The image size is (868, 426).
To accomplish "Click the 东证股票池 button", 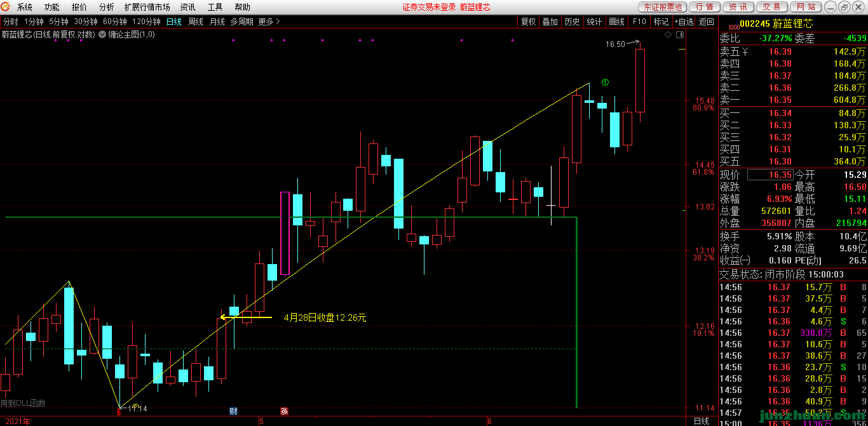I will 661,7.
